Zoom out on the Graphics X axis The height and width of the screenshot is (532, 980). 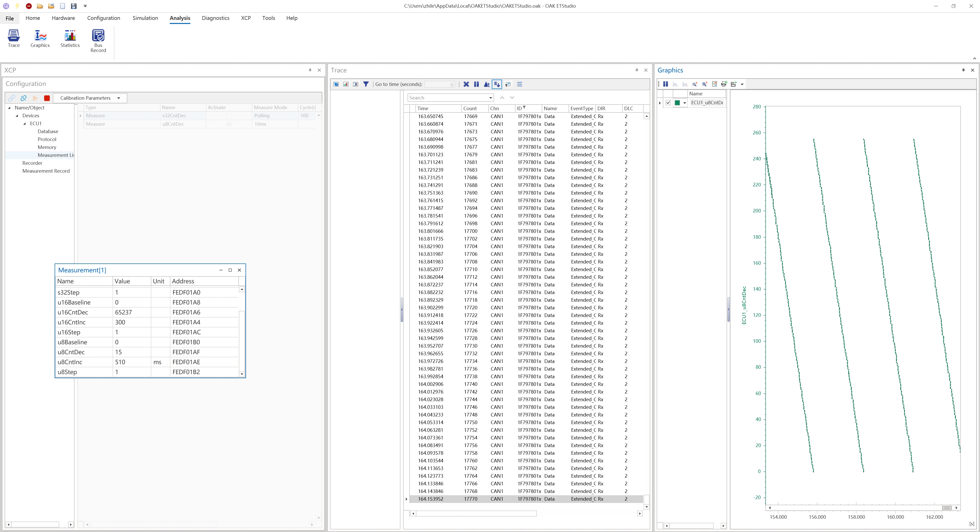click(695, 84)
